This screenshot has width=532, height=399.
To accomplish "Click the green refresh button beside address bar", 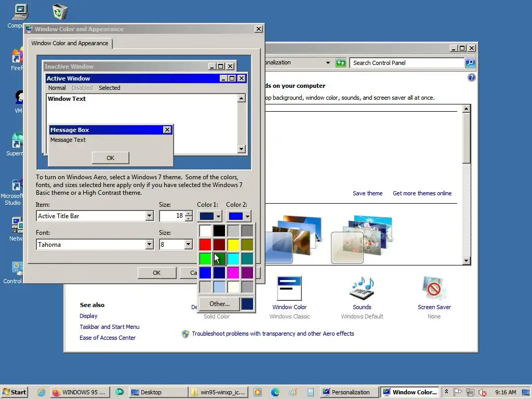I will tap(341, 63).
